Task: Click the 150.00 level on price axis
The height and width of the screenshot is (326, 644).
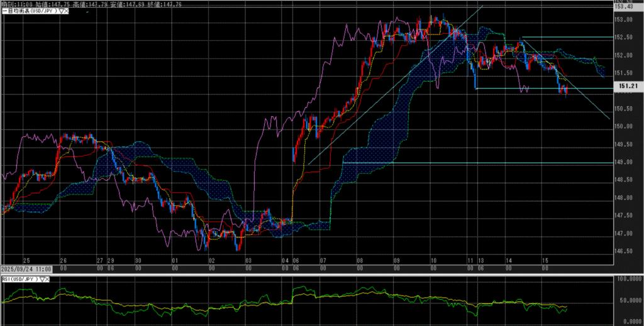Action: click(x=623, y=126)
